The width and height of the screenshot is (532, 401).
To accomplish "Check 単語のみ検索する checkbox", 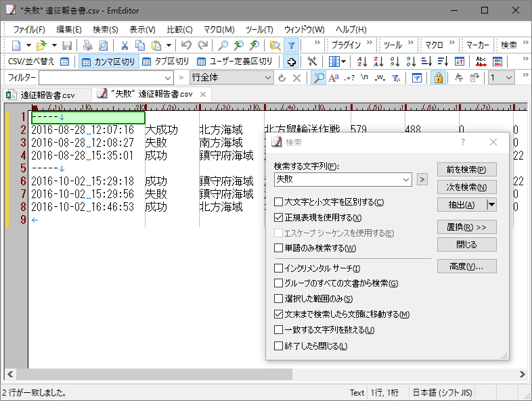I will point(278,247).
